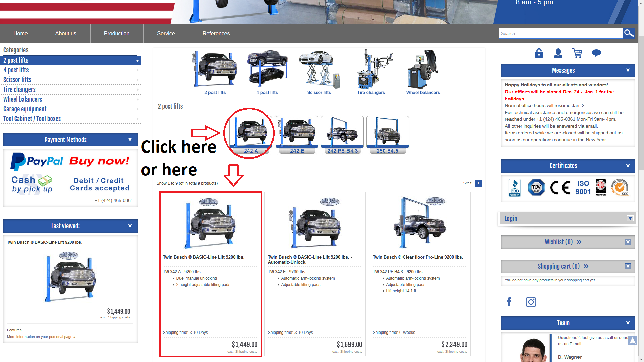The image size is (644, 362).
Task: Expand the Wishlist (0) panel arrow
Action: [x=628, y=242]
